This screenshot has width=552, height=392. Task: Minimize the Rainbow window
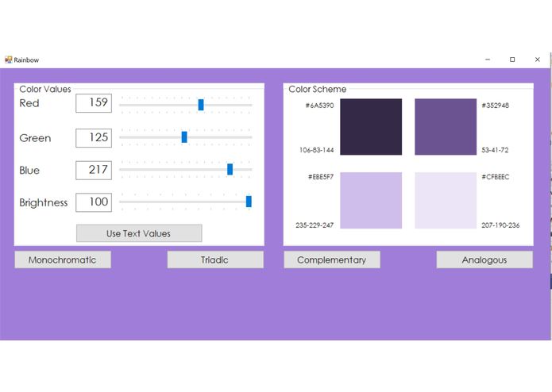tap(488, 60)
